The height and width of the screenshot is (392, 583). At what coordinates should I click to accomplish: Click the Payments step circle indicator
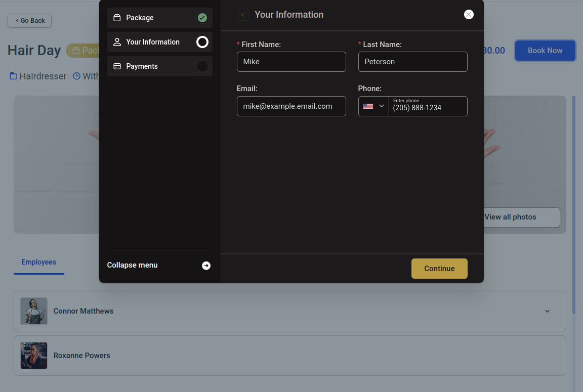(x=202, y=66)
